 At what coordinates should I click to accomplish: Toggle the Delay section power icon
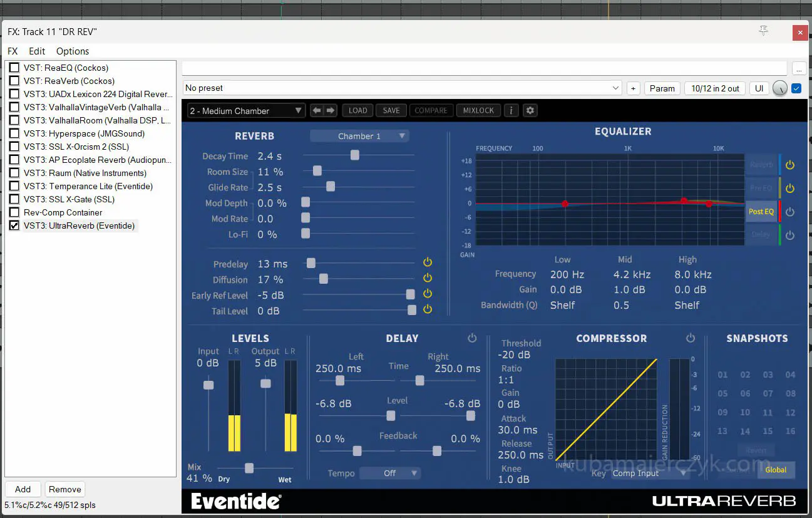pyautogui.click(x=472, y=338)
